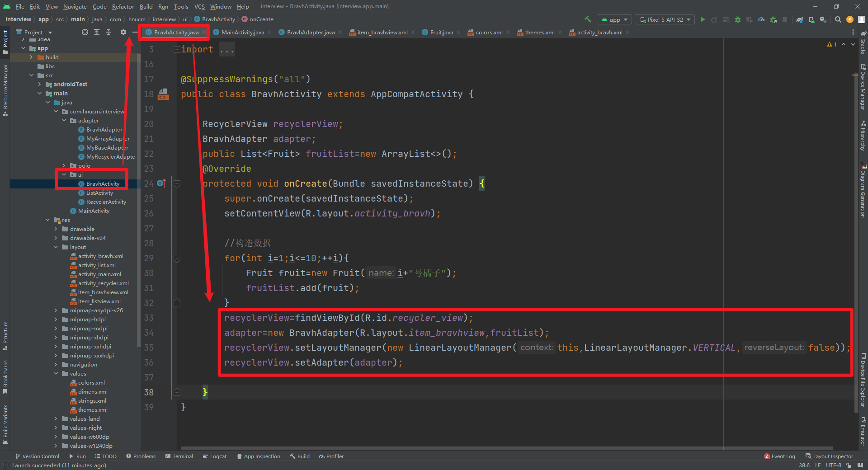Toggle Device File Explorer tool window
Image resolution: width=868 pixels, height=470 pixels.
coord(863,380)
